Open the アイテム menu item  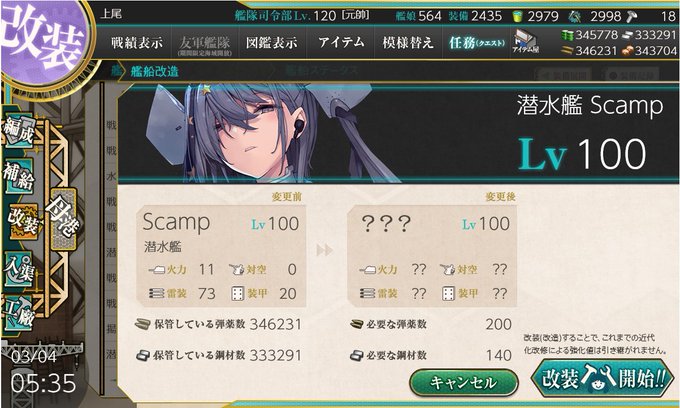(x=341, y=42)
